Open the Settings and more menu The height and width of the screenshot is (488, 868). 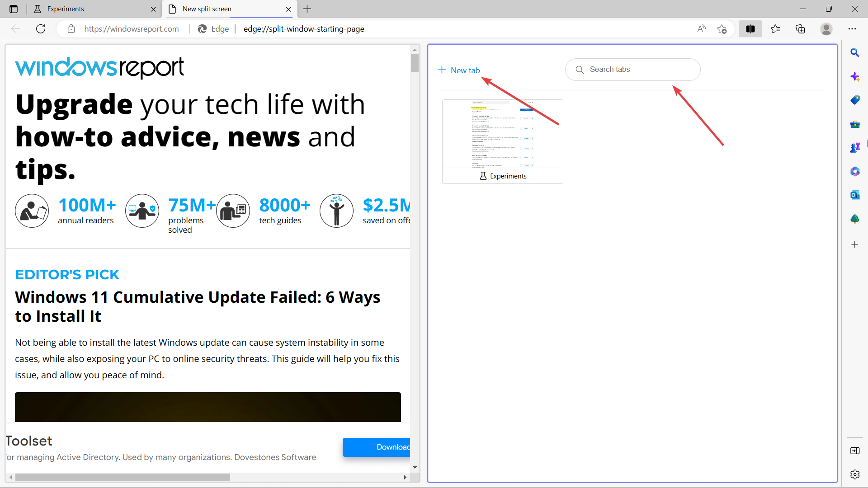(x=852, y=29)
